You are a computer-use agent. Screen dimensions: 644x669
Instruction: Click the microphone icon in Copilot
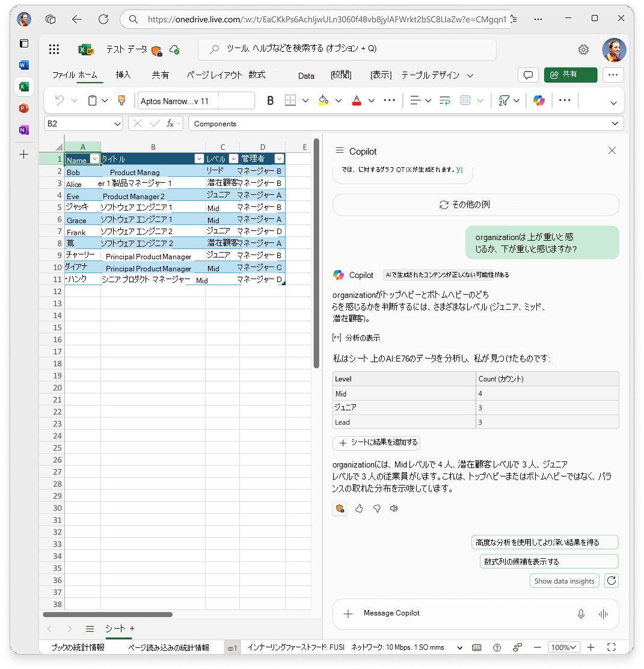[x=581, y=614]
